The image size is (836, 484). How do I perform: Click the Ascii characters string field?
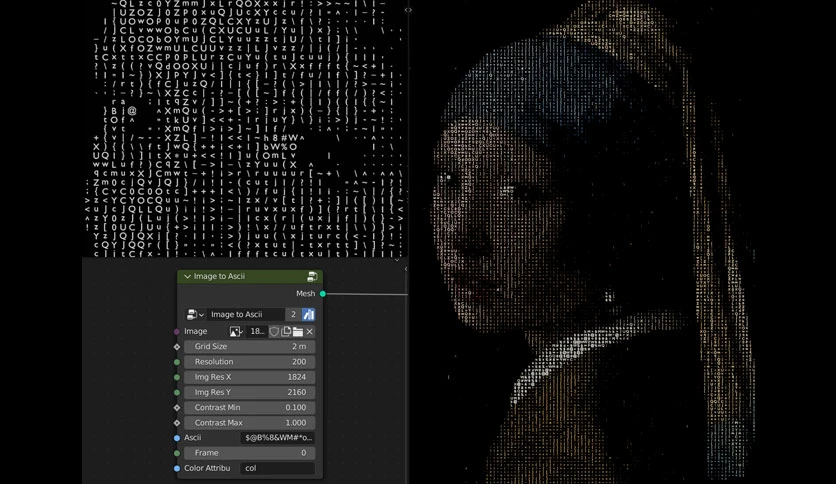coord(277,438)
